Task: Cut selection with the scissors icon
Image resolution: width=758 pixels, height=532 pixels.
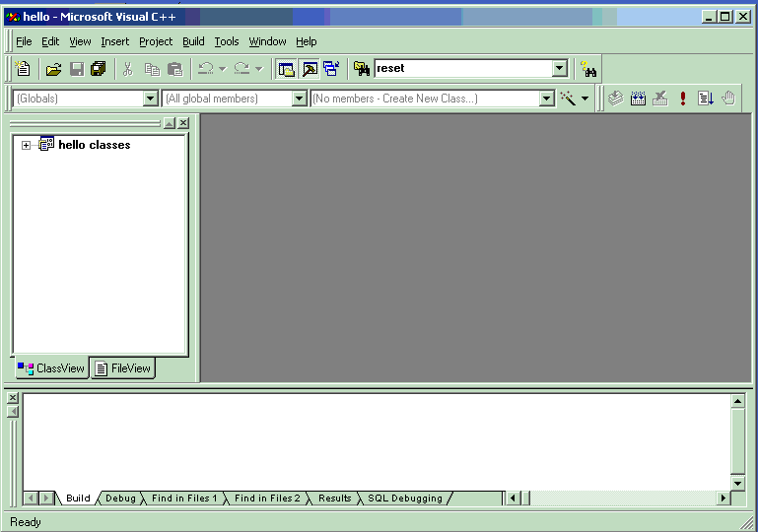Action: 127,69
